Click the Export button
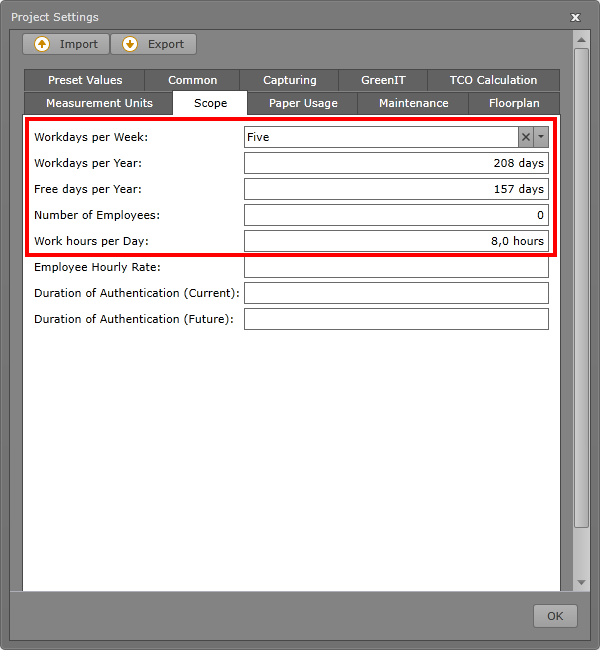The height and width of the screenshot is (650, 600). 153,44
